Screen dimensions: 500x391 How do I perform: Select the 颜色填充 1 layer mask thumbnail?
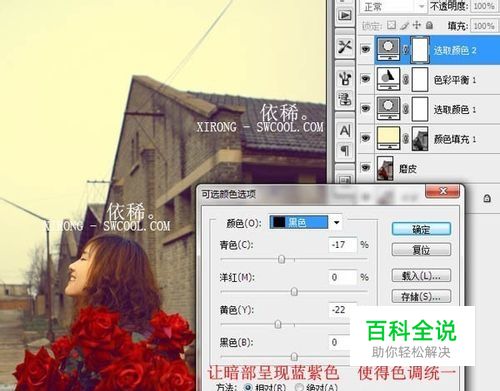[420, 138]
